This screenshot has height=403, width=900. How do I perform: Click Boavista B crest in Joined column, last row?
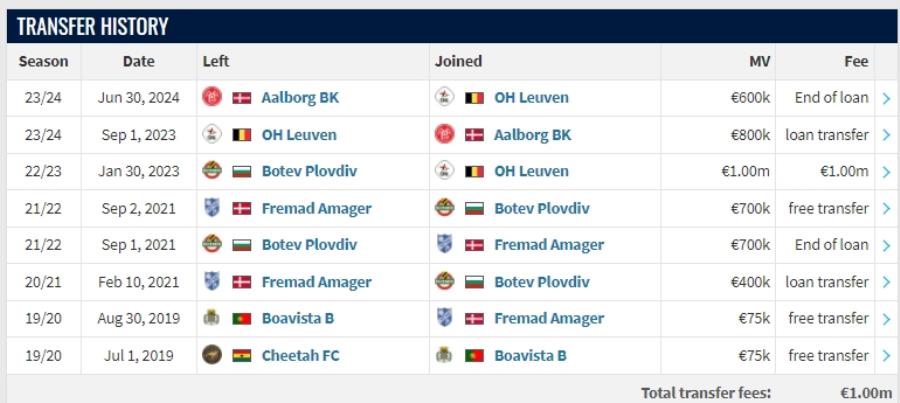(444, 355)
